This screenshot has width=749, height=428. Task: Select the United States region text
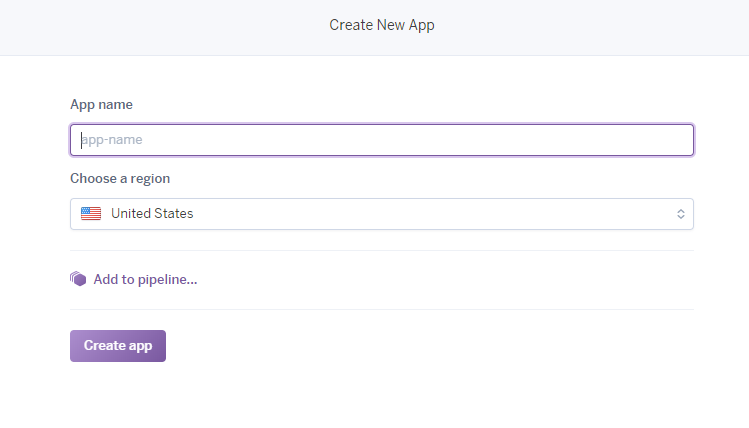click(x=152, y=214)
